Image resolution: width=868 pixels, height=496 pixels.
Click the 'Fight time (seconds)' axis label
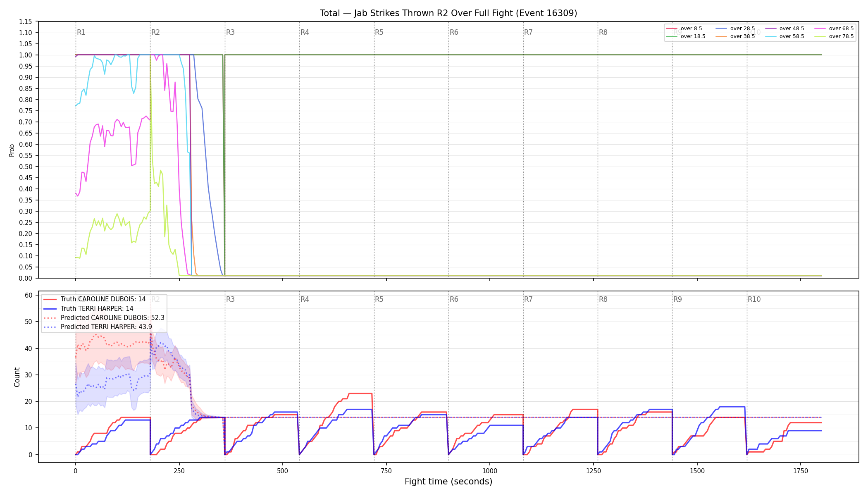pos(448,482)
